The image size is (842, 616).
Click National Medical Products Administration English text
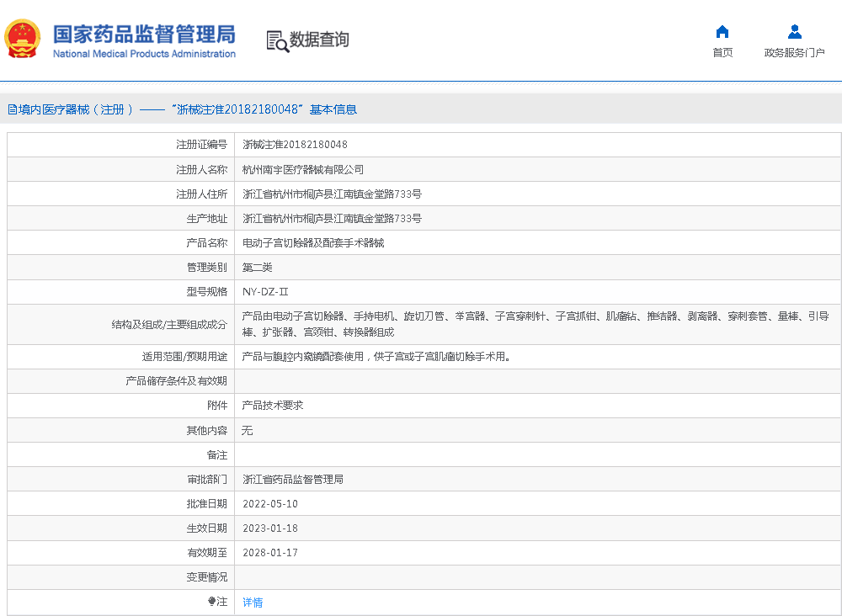[144, 54]
